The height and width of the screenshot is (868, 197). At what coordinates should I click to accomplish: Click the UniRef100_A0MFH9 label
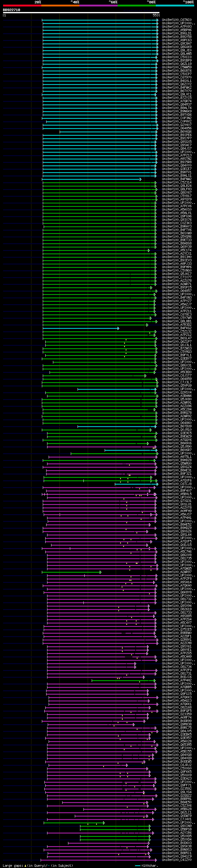click(177, 511)
